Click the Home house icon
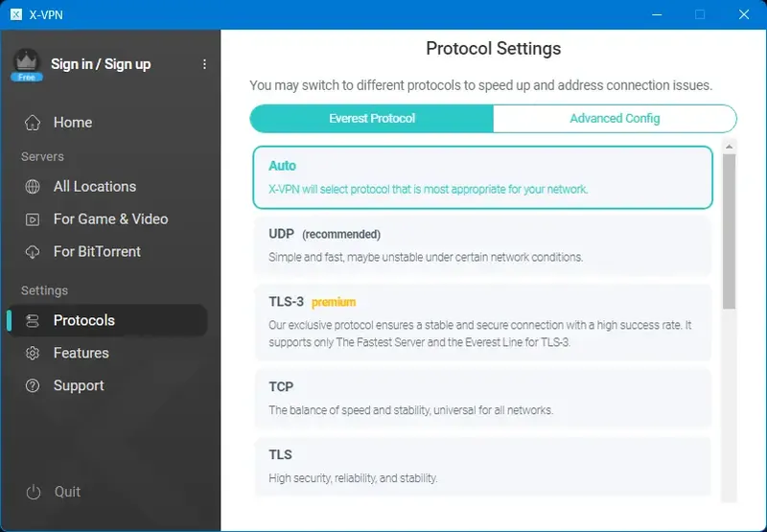This screenshot has height=532, width=767. (x=33, y=123)
